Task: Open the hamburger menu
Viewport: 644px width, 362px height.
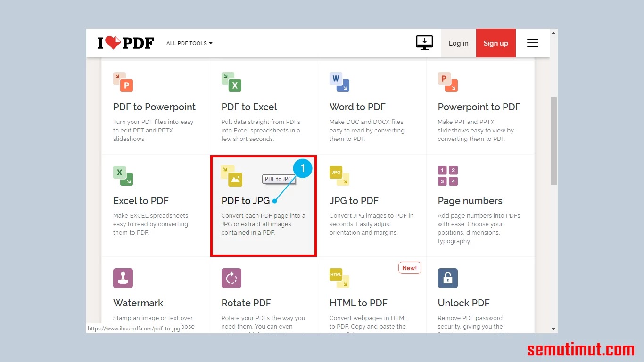Action: 533,43
